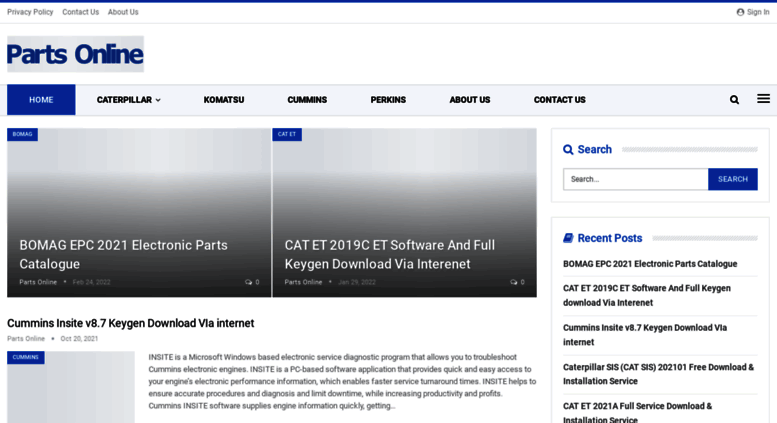Click the Cummins Insite excerpt paragraph
777x423 pixels.
342,381
